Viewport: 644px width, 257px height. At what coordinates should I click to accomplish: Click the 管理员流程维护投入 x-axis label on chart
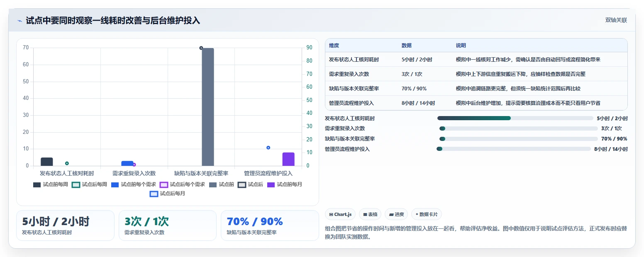pos(268,173)
